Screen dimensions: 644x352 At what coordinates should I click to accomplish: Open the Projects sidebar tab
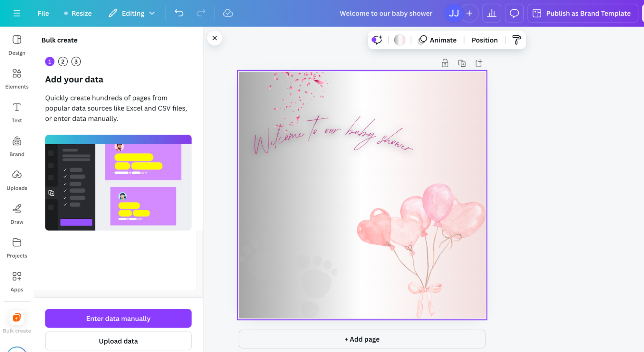[x=17, y=248]
